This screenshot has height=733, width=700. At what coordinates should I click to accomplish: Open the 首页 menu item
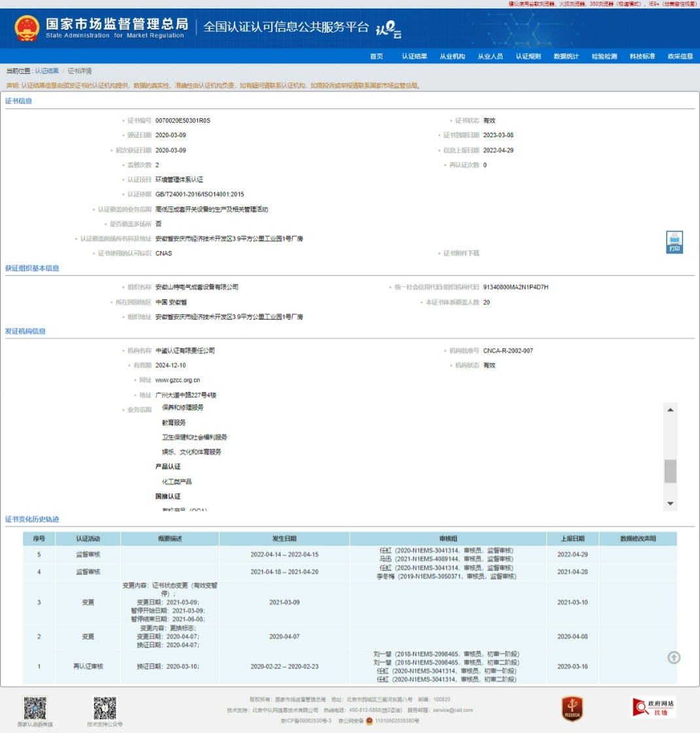(376, 56)
